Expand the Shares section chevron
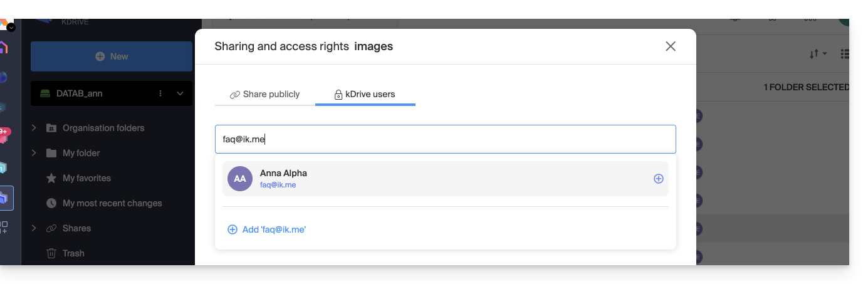Image resolution: width=868 pixels, height=284 pixels. pyautogui.click(x=34, y=228)
